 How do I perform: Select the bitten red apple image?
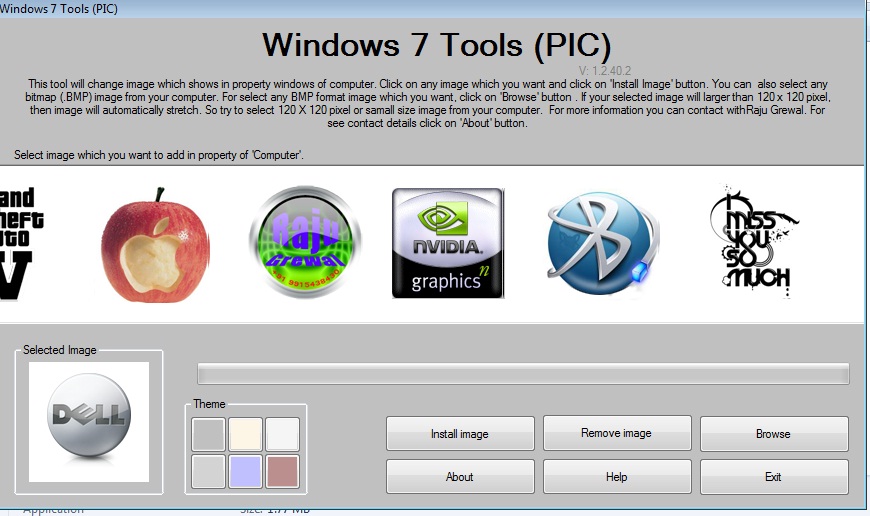155,245
